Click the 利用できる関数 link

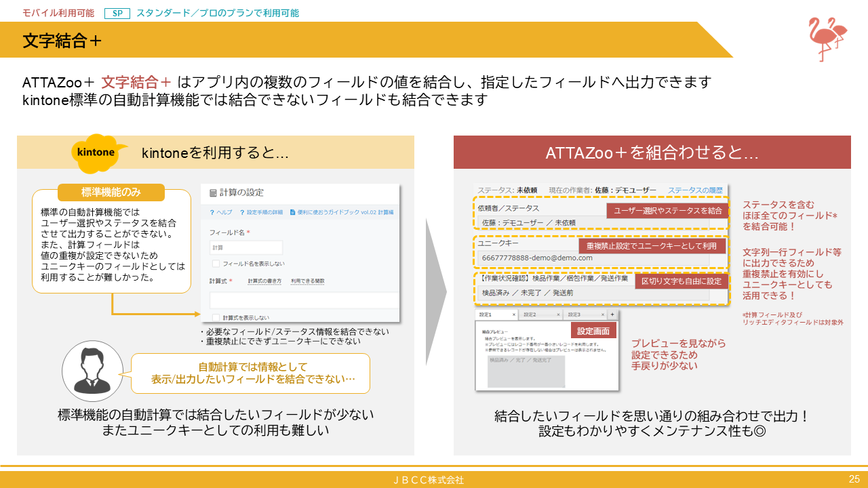[x=308, y=281]
